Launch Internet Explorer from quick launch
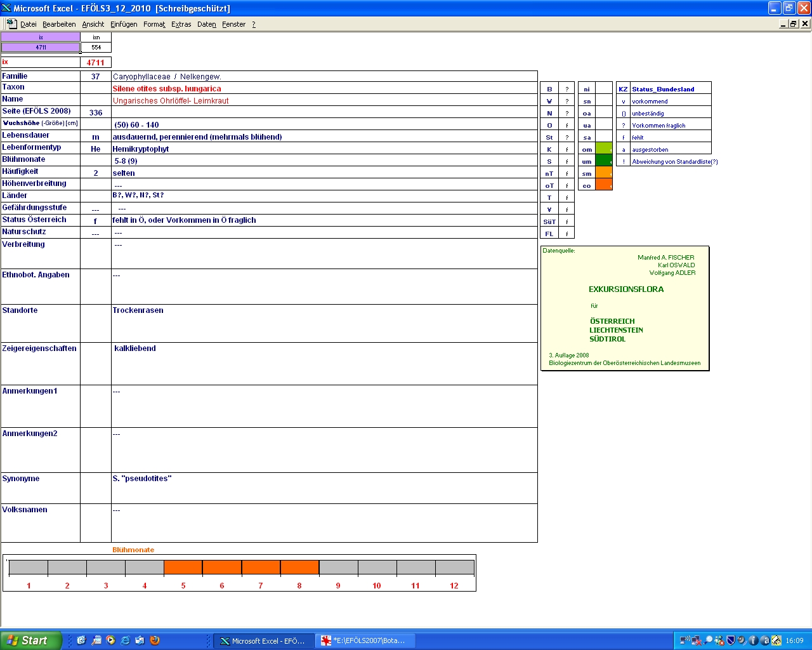 [x=125, y=640]
